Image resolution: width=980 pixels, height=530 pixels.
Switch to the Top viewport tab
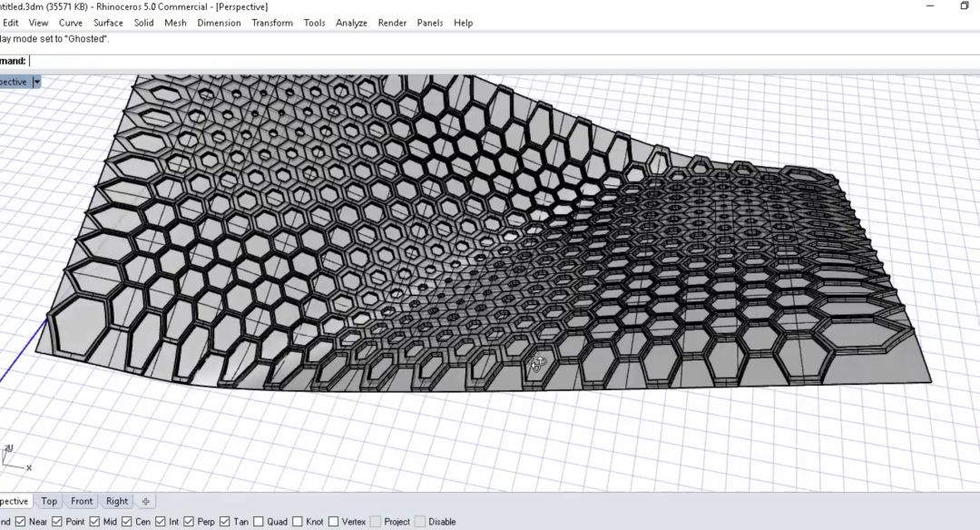tap(49, 501)
